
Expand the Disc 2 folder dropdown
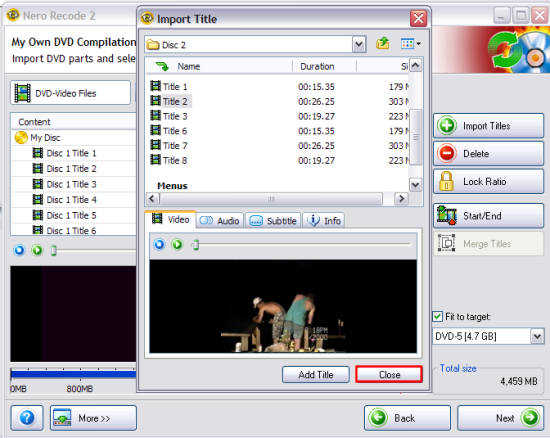(x=358, y=45)
